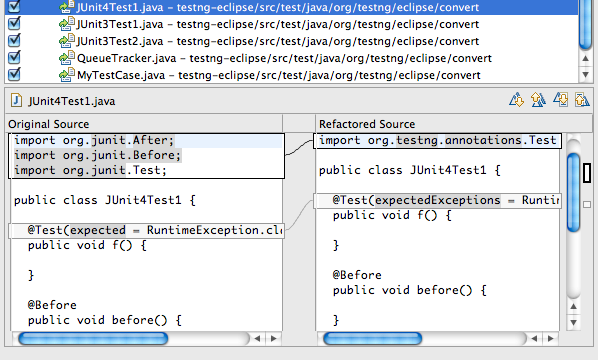The width and height of the screenshot is (598, 360).
Task: Click the 'Refactored Source' pane label
Action: click(x=367, y=124)
